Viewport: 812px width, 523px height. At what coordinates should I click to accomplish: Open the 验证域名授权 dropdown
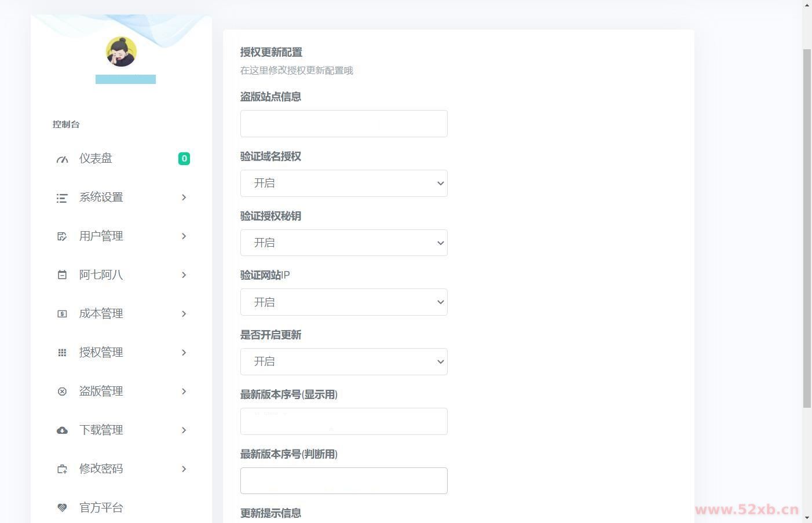(x=343, y=184)
